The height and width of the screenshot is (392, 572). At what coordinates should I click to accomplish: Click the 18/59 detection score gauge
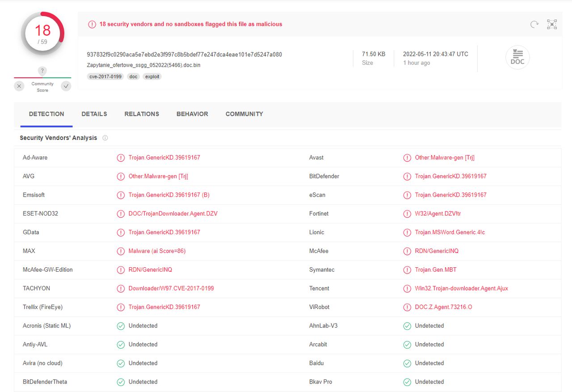coord(42,34)
